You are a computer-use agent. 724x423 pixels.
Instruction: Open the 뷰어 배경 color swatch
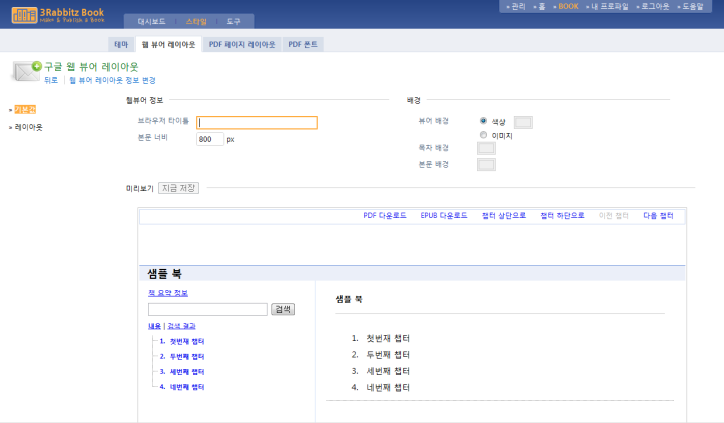point(522,122)
